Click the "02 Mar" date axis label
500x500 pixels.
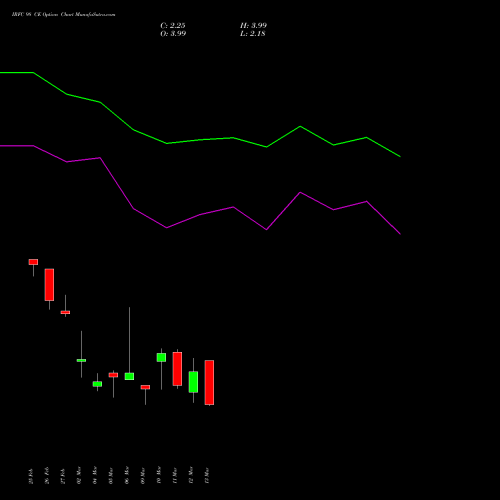tap(79, 475)
